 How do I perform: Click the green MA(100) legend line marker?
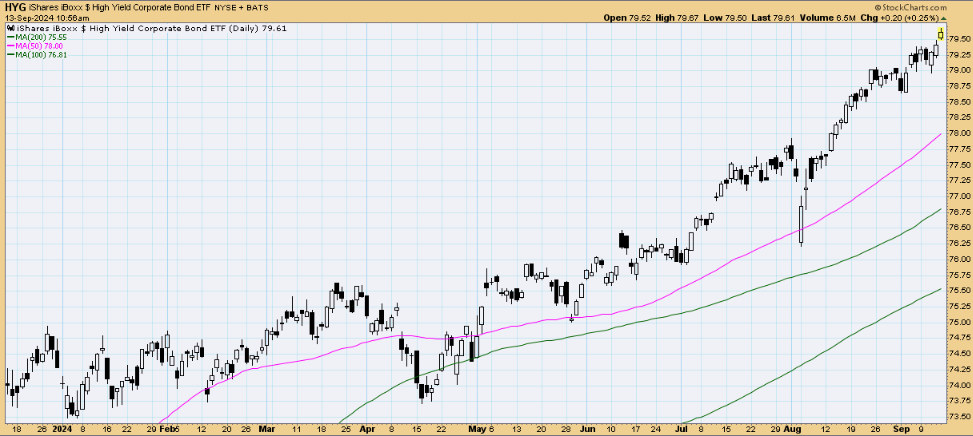point(9,55)
